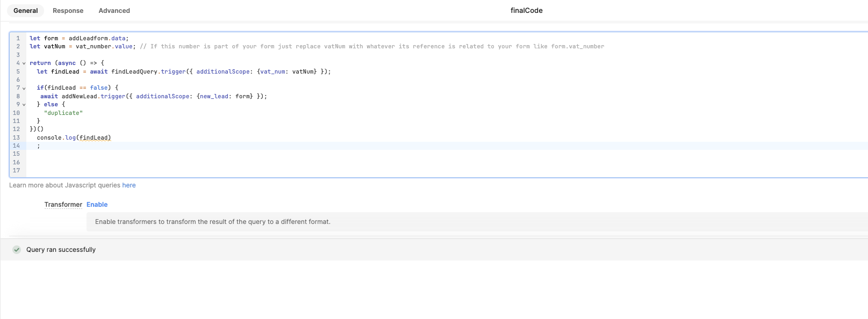This screenshot has height=319, width=868.
Task: Collapse the fold arrow on line 4
Action: tap(24, 63)
